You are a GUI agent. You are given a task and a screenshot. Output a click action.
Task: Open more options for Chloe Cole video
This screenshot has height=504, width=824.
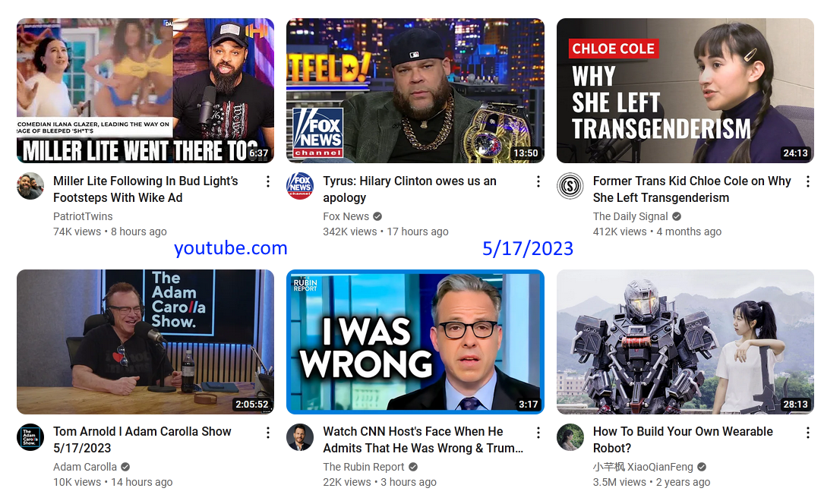(808, 181)
